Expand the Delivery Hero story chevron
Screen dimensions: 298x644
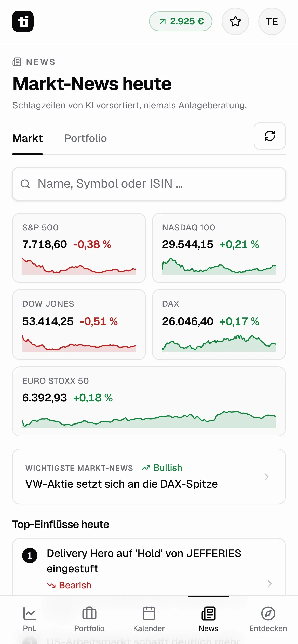pos(270,584)
